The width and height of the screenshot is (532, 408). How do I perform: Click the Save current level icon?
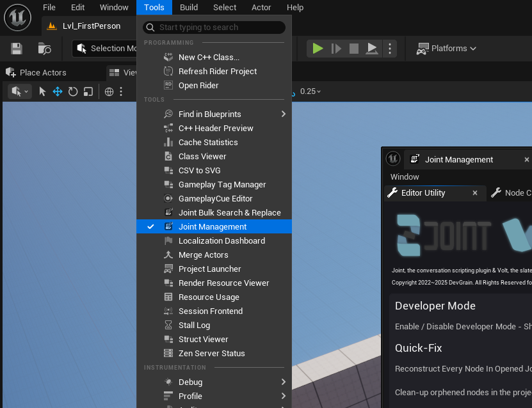click(17, 49)
